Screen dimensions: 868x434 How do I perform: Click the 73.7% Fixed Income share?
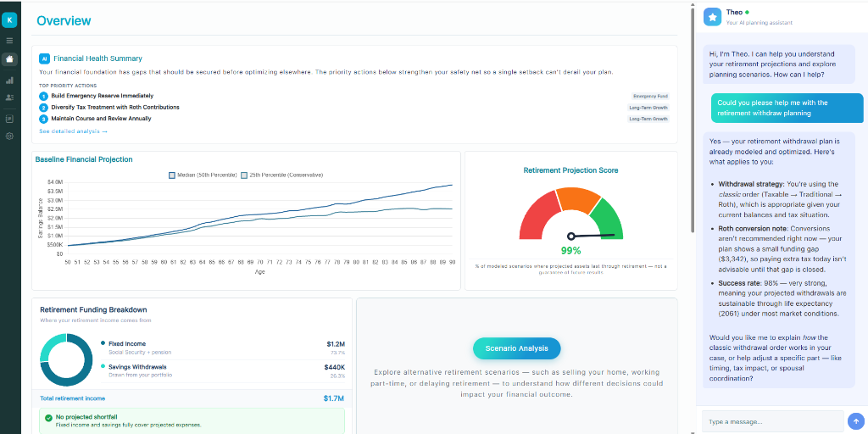pyautogui.click(x=338, y=352)
